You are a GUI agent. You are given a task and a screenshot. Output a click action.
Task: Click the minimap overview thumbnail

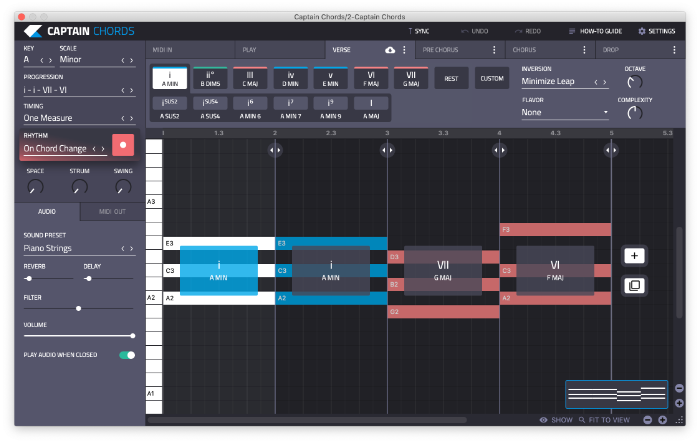point(616,394)
